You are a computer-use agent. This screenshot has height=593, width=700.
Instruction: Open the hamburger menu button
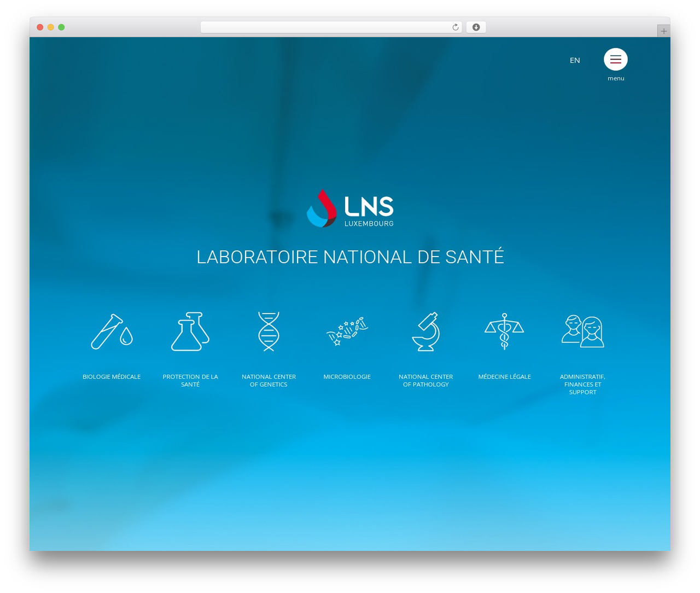click(x=616, y=60)
